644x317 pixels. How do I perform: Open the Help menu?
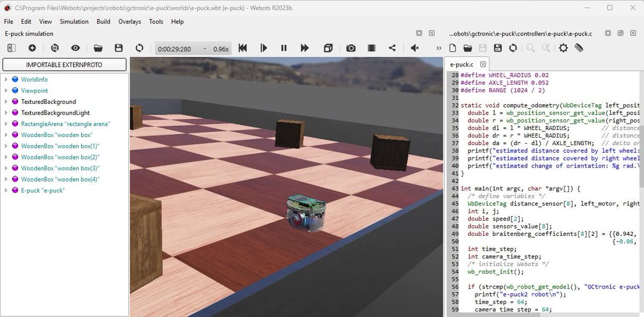(177, 21)
